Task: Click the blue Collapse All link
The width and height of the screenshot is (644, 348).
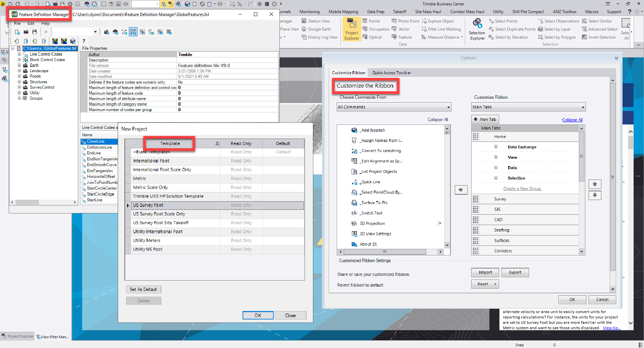Action: (572, 120)
